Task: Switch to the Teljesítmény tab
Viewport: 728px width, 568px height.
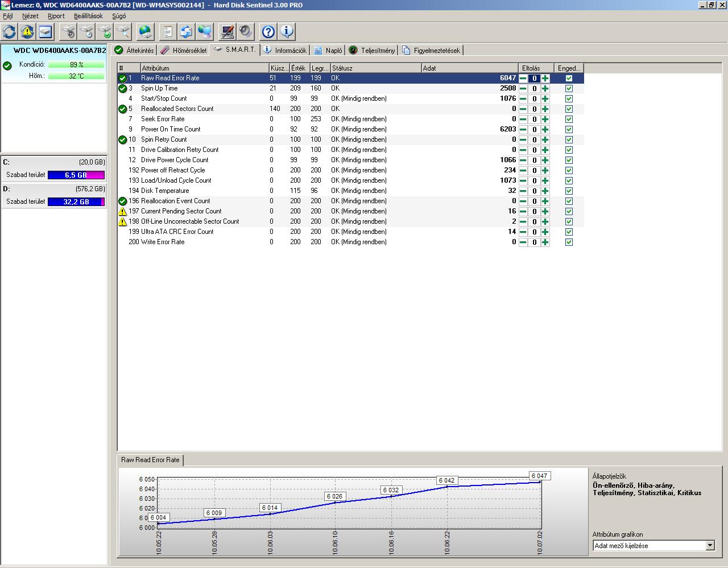Action: [371, 50]
